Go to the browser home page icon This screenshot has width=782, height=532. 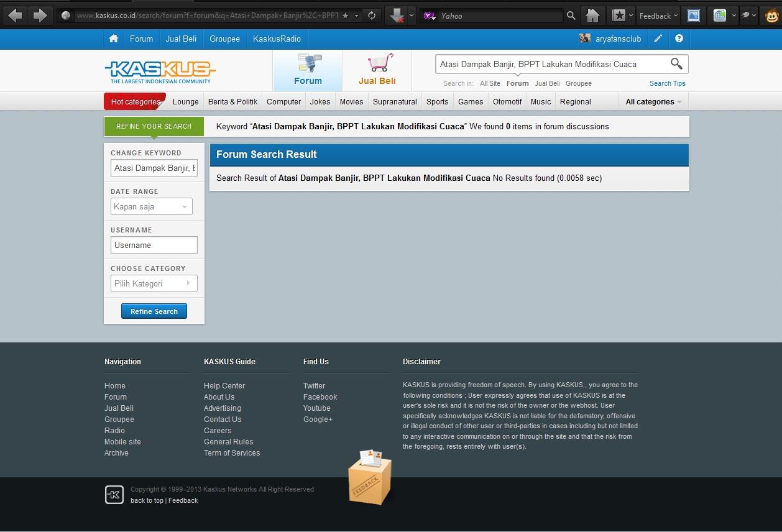(593, 16)
